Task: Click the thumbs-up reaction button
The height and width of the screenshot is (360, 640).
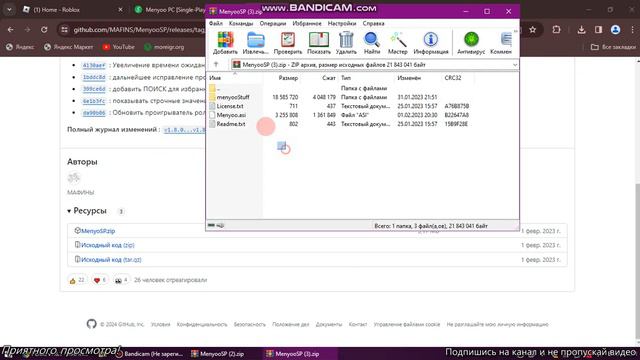Action: (77, 280)
